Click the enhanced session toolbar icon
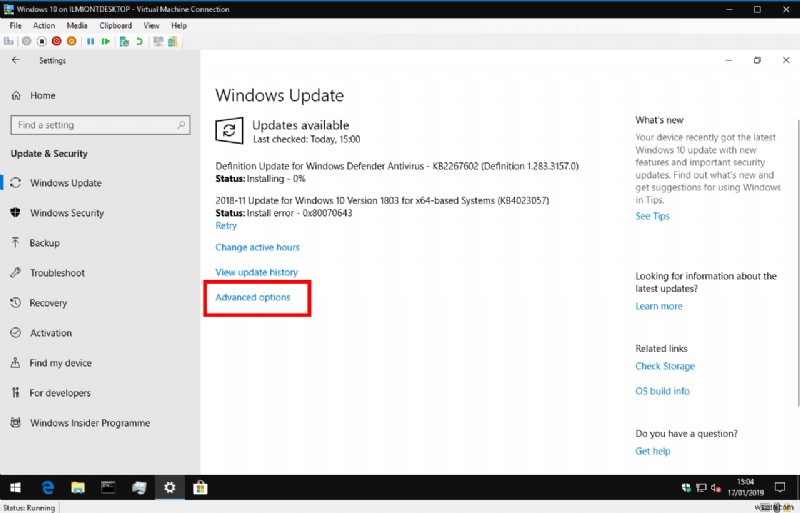800x513 pixels. [x=158, y=41]
